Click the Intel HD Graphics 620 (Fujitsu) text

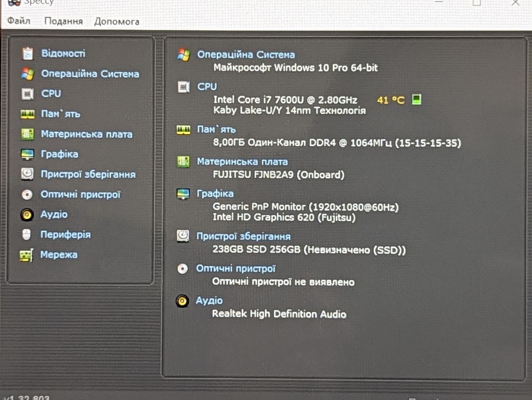click(x=284, y=217)
